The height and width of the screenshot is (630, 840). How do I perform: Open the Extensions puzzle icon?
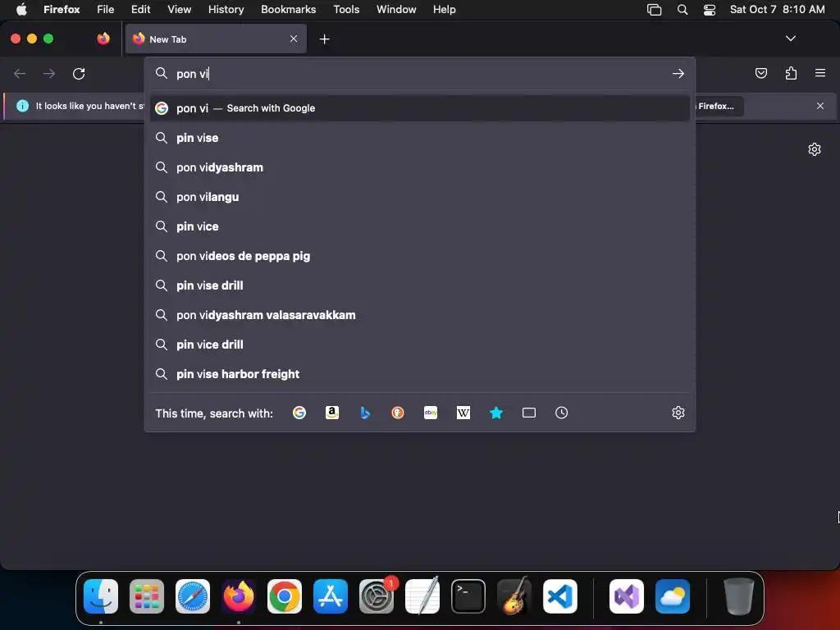click(x=791, y=73)
